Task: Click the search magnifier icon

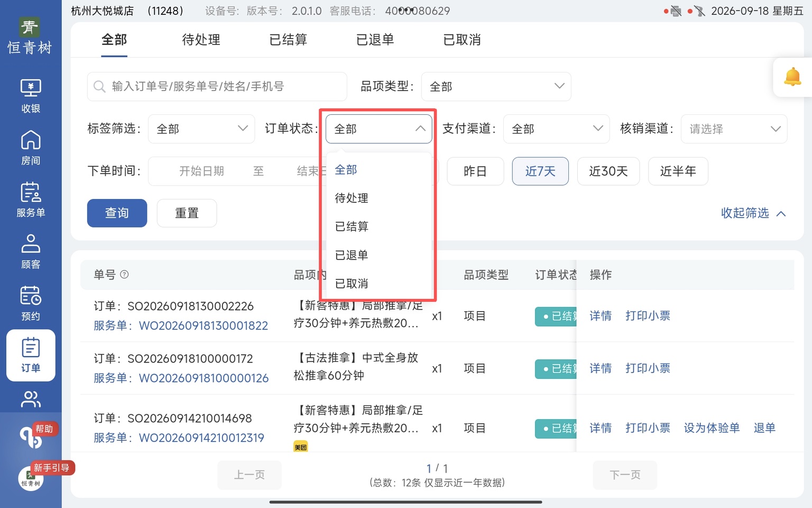Action: [99, 86]
